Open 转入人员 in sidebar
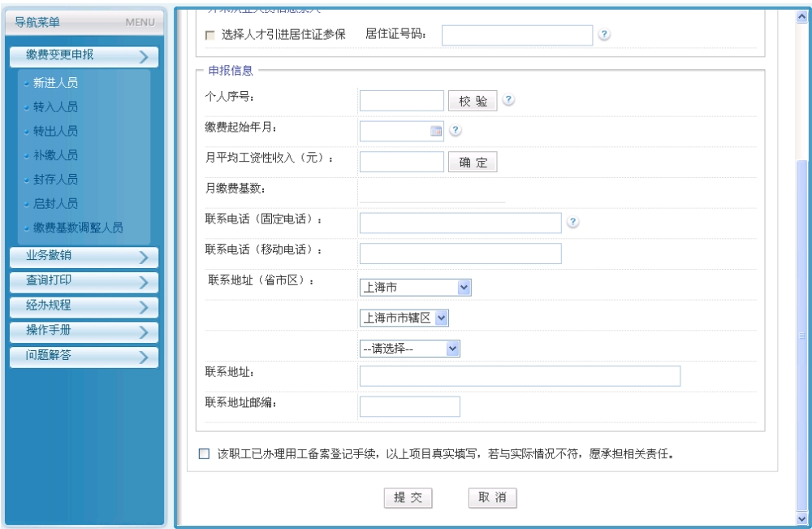The height and width of the screenshot is (529, 812). tap(55, 106)
